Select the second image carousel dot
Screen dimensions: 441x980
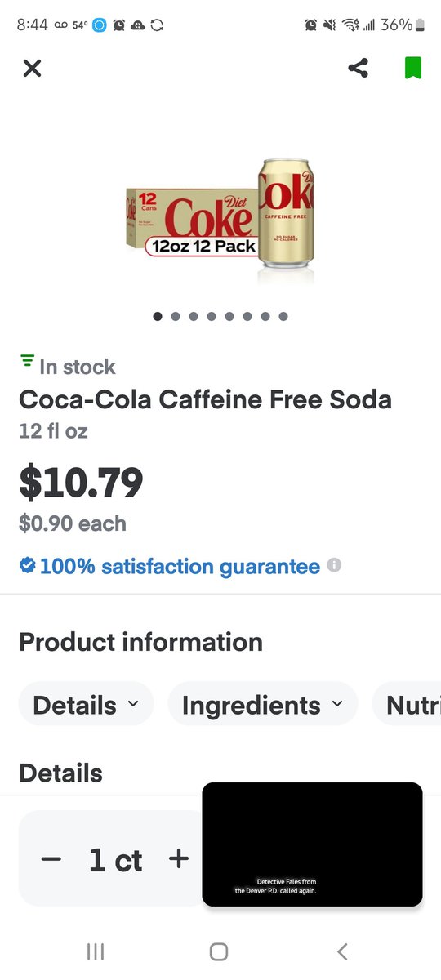[x=176, y=317]
